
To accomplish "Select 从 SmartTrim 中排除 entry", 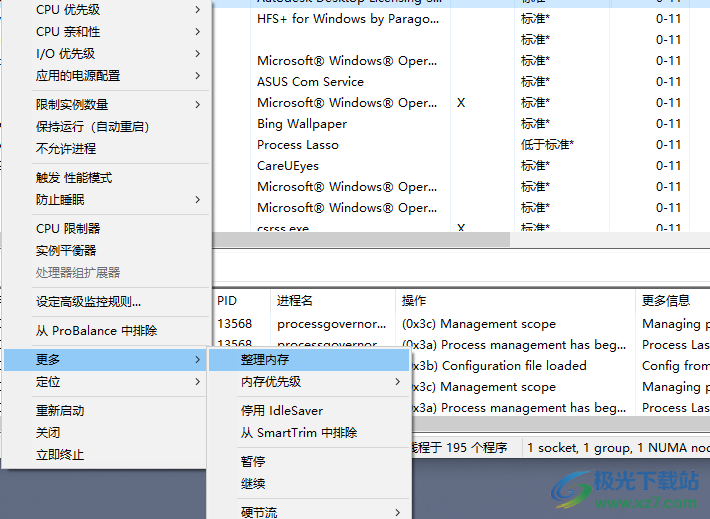I will [309, 432].
